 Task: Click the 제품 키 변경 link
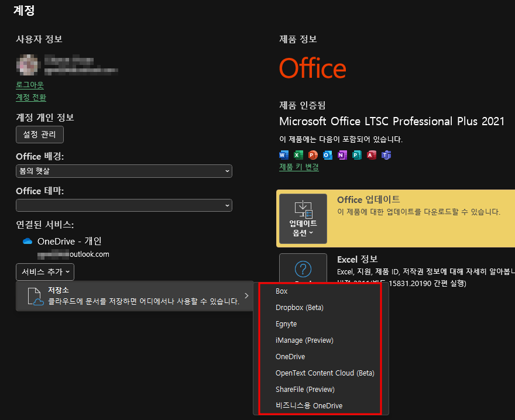pyautogui.click(x=299, y=167)
